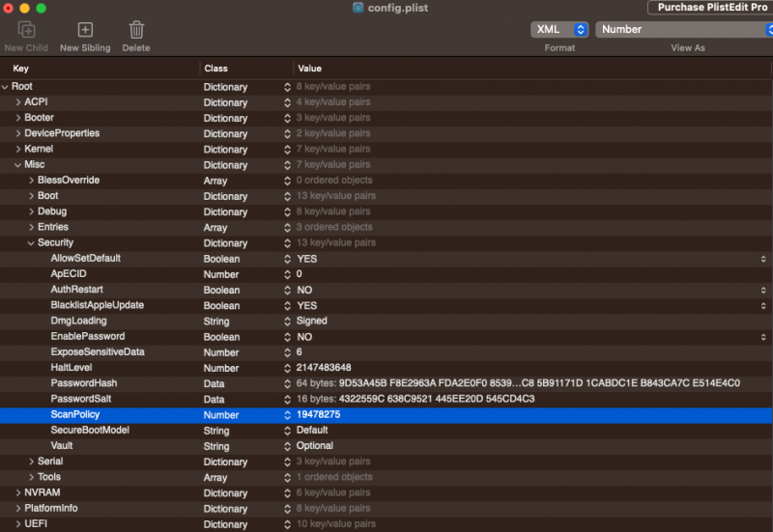Viewport: 773px width, 532px height.
Task: Select the DmgLoading value Signed
Action: point(311,321)
